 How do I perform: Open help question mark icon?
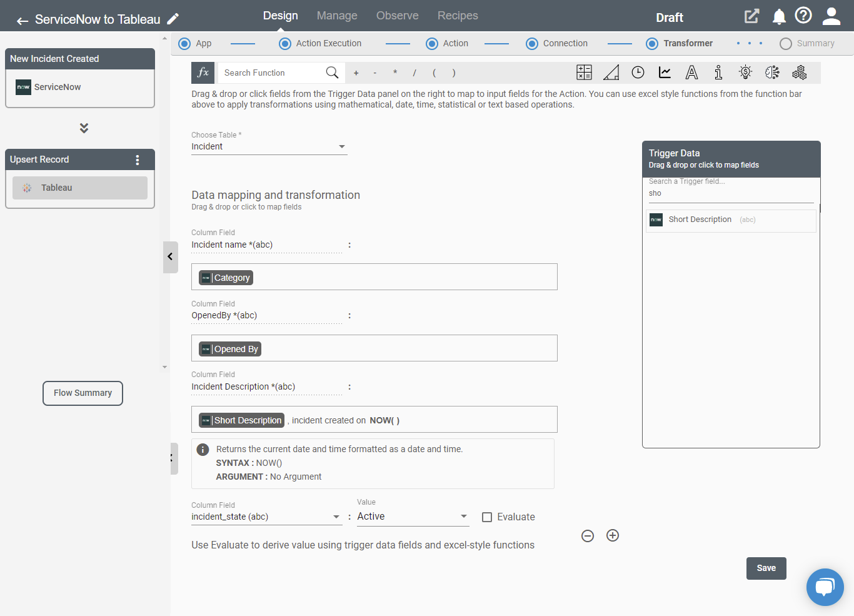803,15
